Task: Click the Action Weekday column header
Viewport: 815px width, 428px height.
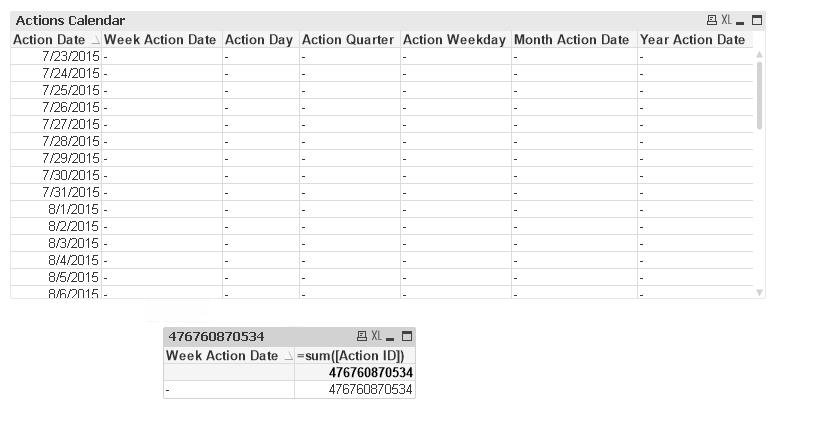Action: 454,39
